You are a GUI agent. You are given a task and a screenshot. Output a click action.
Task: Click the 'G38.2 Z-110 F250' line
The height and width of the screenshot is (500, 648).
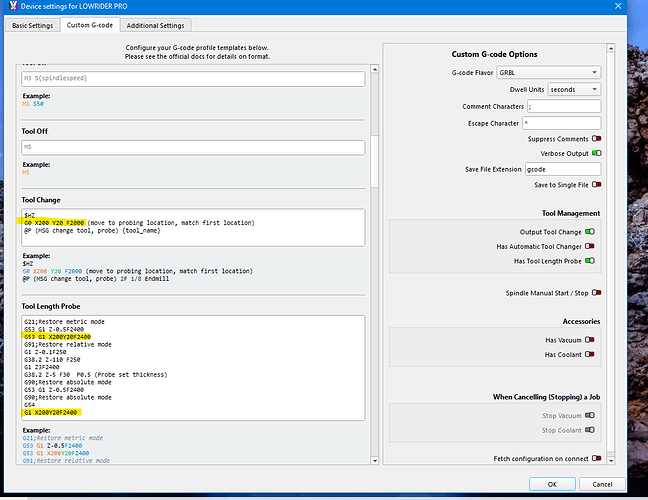click(x=52, y=360)
